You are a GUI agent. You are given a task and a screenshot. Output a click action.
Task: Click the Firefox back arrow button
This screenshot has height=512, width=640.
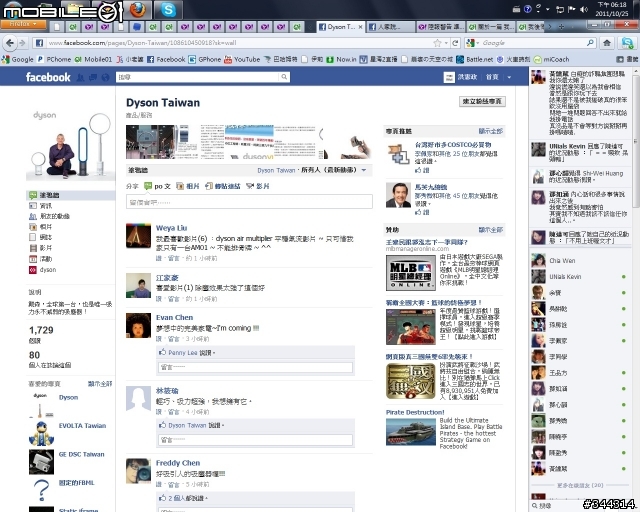[x=10, y=43]
